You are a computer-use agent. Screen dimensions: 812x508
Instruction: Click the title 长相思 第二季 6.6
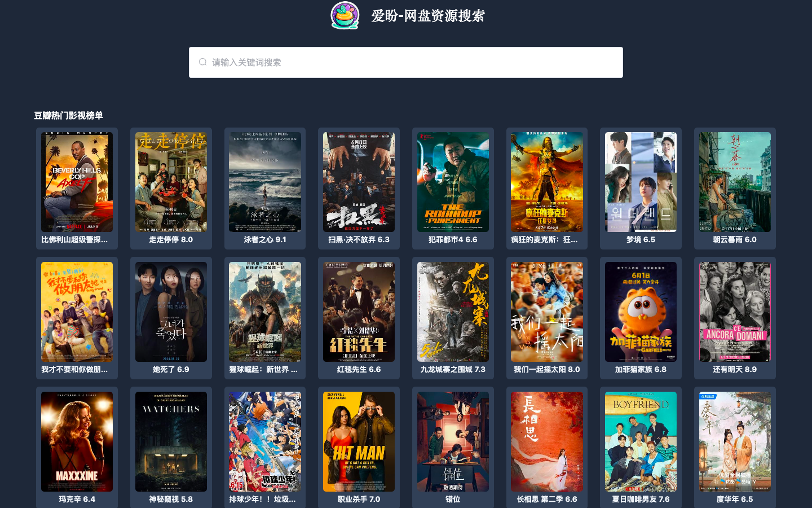(x=547, y=499)
